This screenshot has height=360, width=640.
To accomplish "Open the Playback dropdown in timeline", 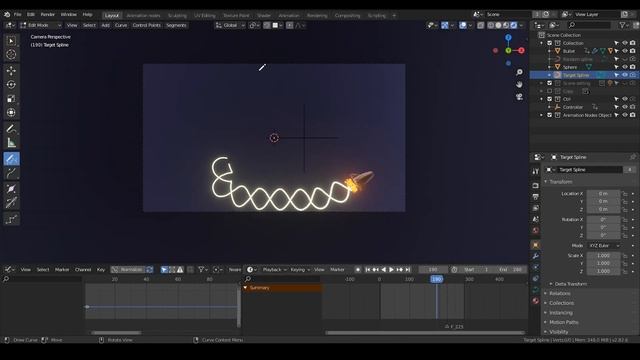I will coord(274,270).
